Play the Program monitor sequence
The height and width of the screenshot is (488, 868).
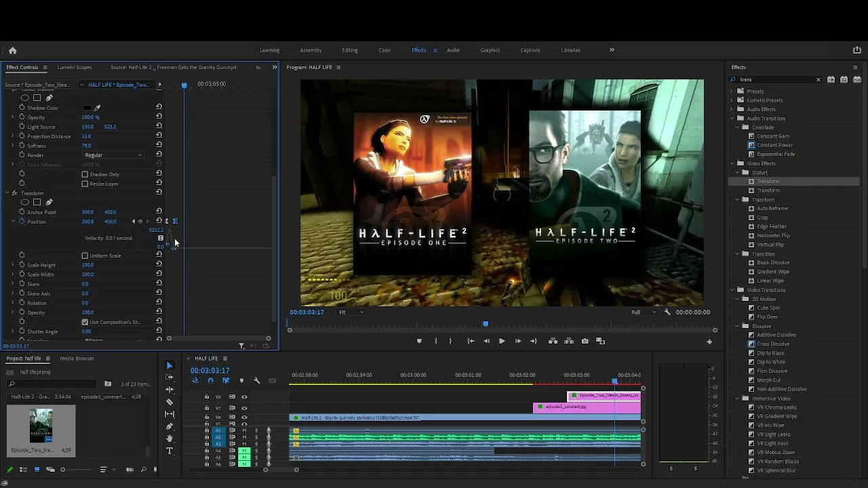pyautogui.click(x=502, y=341)
